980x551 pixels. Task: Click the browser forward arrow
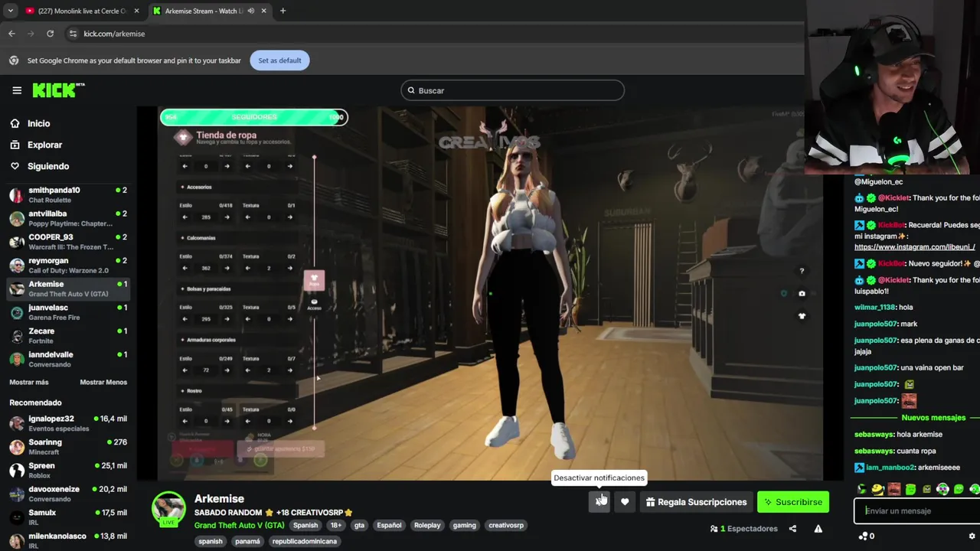coord(31,34)
